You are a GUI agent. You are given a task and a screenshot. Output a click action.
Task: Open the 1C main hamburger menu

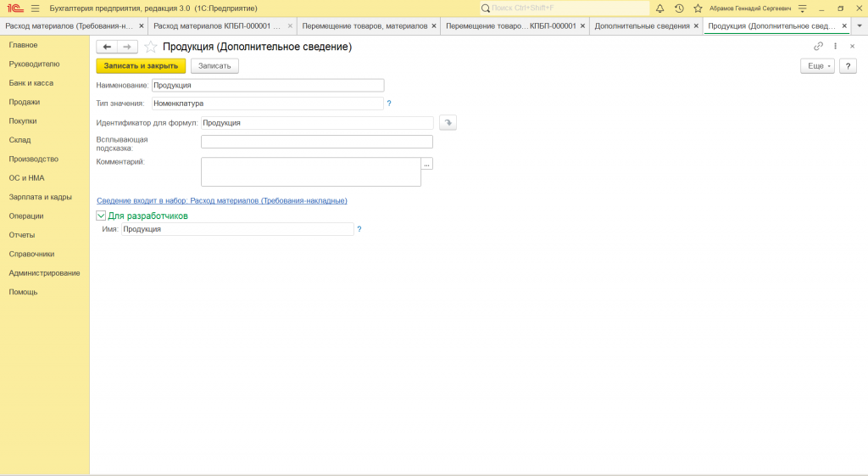(36, 8)
